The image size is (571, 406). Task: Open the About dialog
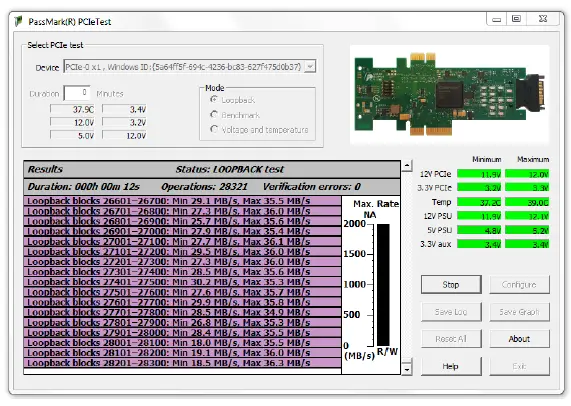point(519,339)
